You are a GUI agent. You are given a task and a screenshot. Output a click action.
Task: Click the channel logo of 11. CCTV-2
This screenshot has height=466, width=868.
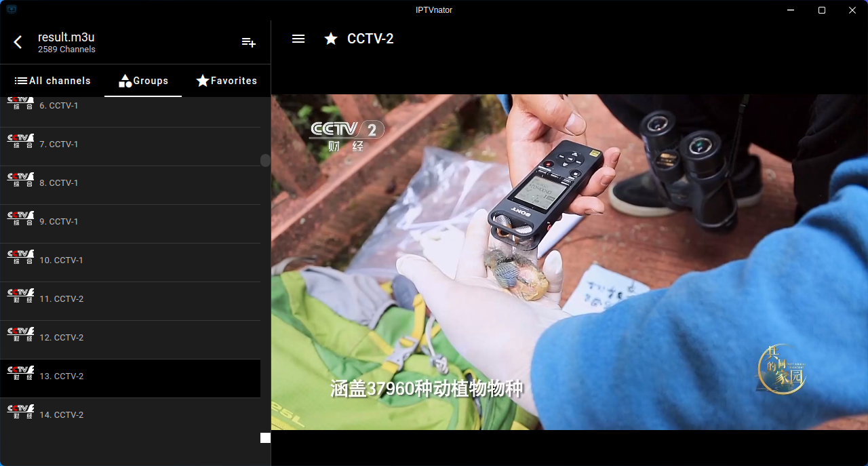click(20, 296)
